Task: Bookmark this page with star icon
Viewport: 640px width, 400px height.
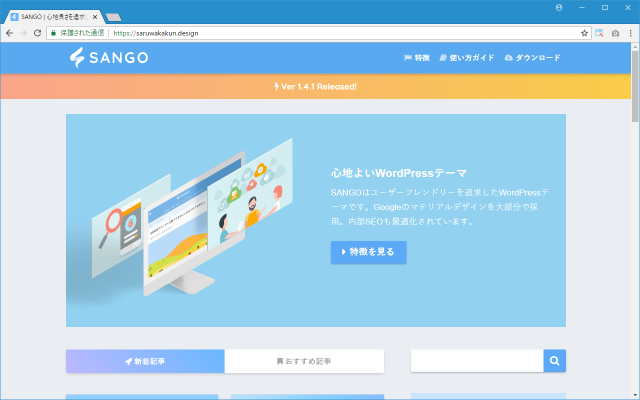Action: pyautogui.click(x=584, y=33)
